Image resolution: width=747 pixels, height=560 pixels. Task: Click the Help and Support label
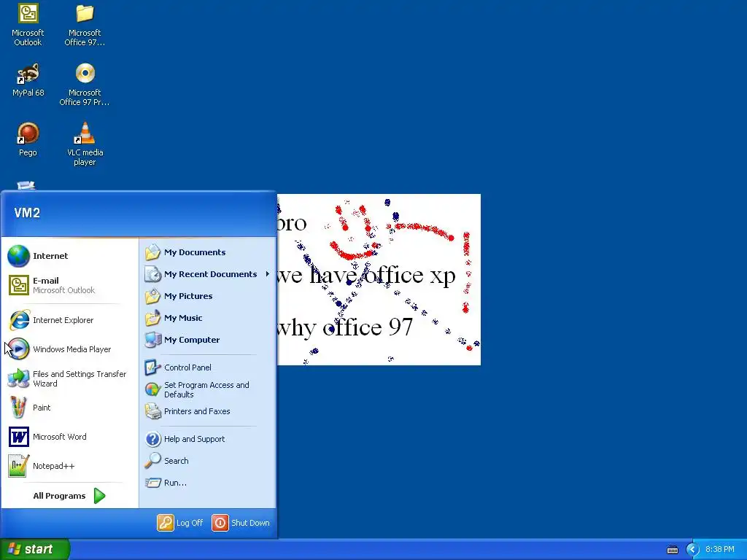click(x=194, y=439)
